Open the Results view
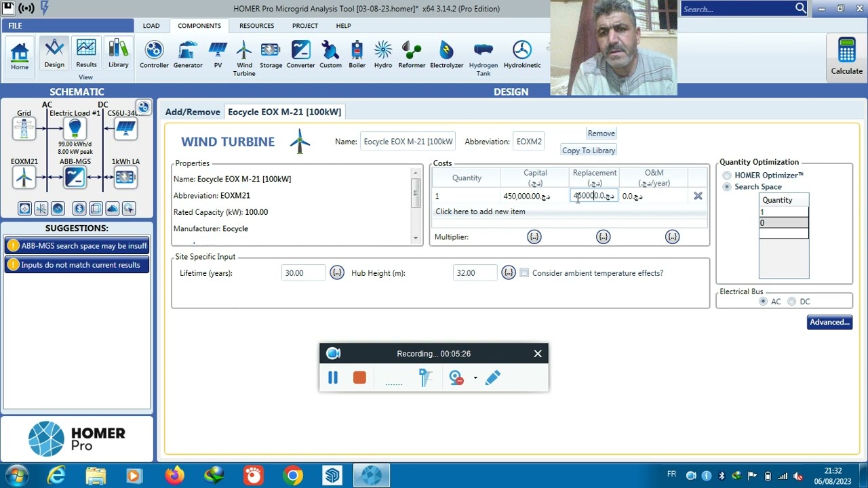868x488 pixels. (86, 54)
